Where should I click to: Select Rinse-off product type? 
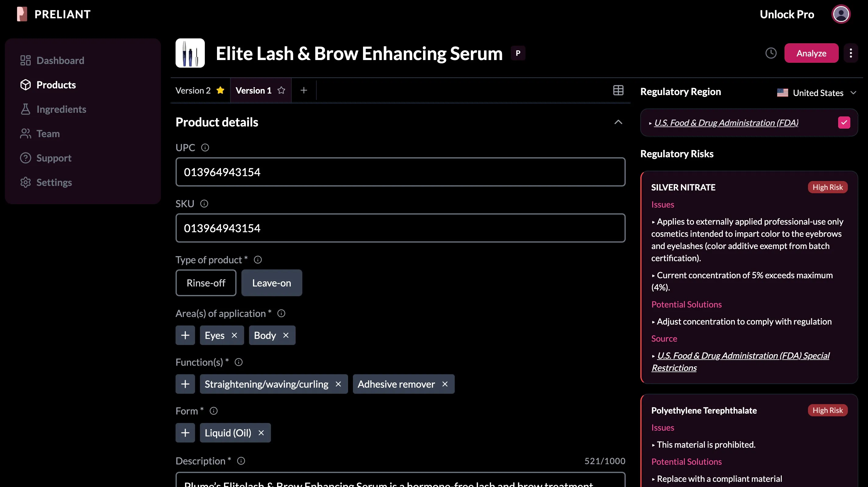point(206,283)
